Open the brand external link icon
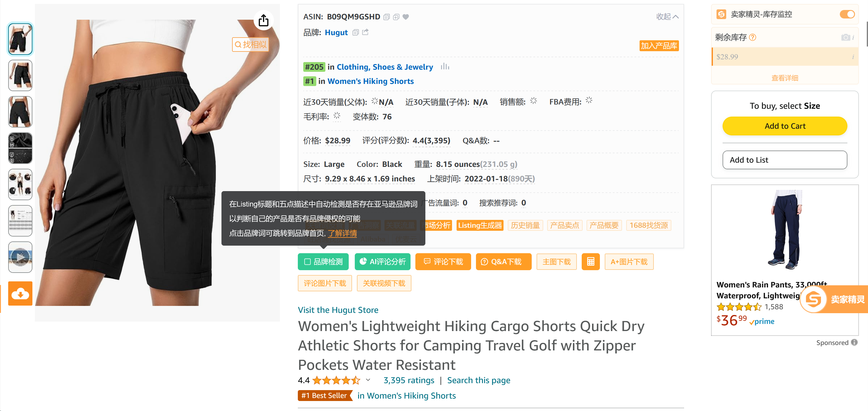Screen dimensions: 868x411 pos(366,32)
